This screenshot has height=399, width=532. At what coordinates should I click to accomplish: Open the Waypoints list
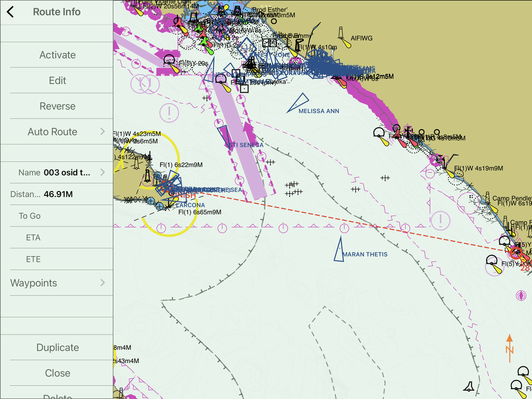pos(56,283)
